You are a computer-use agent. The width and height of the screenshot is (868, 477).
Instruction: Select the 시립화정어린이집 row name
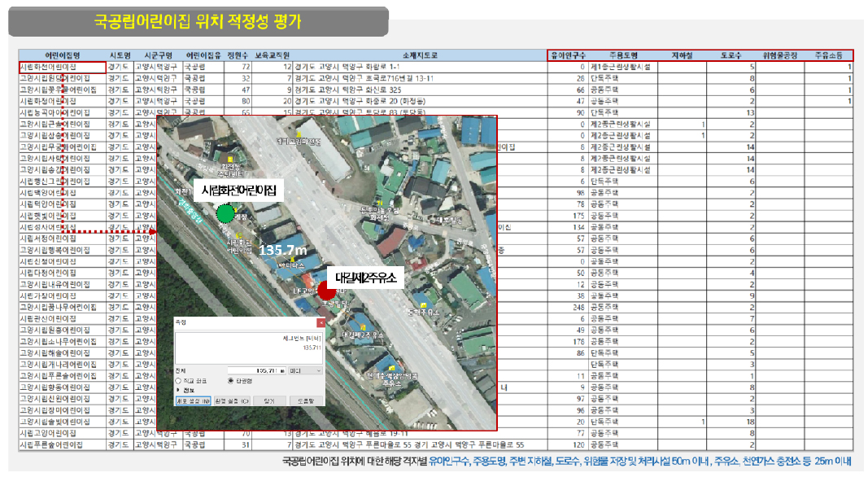click(62, 102)
